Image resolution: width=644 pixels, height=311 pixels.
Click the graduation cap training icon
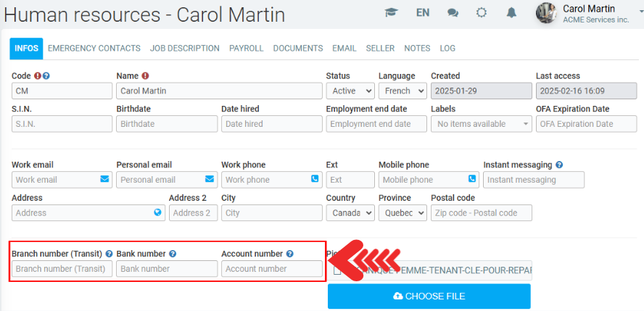click(x=392, y=13)
